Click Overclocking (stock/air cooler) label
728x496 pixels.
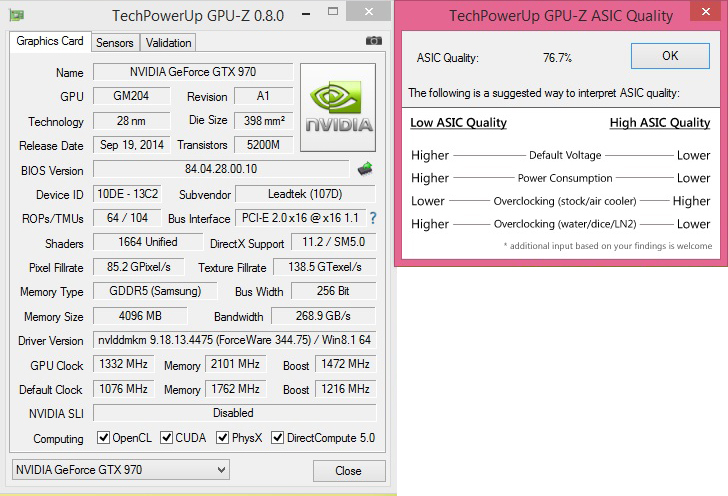[x=565, y=201]
